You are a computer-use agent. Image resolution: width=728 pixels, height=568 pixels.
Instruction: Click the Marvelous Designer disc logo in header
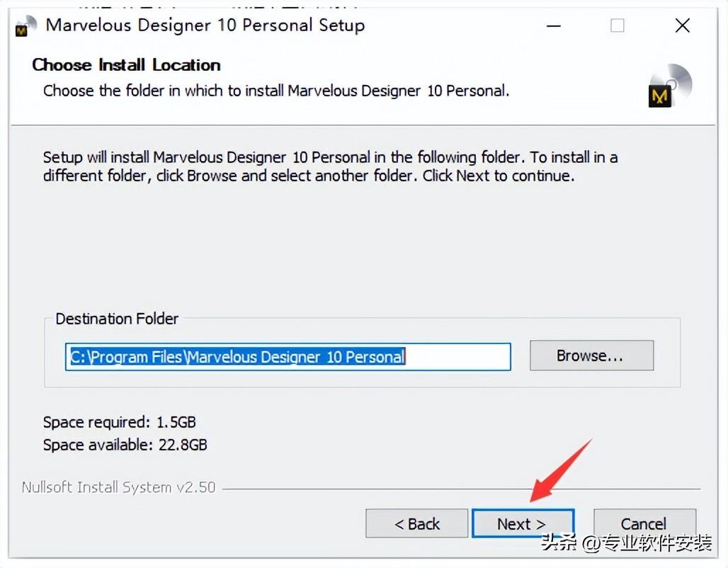(669, 86)
